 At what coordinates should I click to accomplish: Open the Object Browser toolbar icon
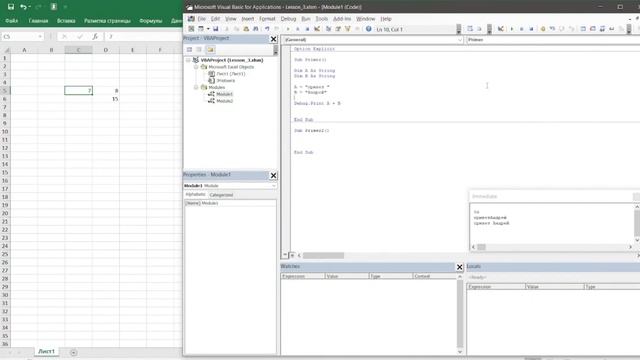point(348,29)
